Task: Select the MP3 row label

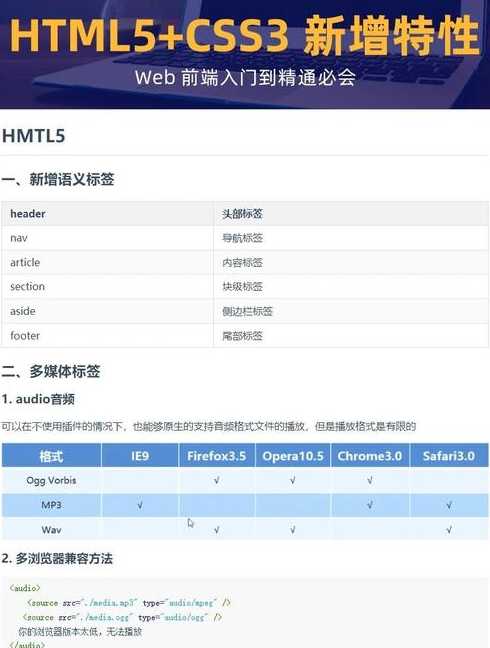Action: [51, 505]
